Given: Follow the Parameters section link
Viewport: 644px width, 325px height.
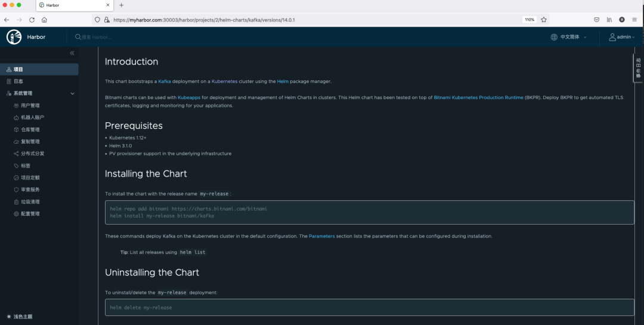Looking at the screenshot, I should (x=321, y=236).
